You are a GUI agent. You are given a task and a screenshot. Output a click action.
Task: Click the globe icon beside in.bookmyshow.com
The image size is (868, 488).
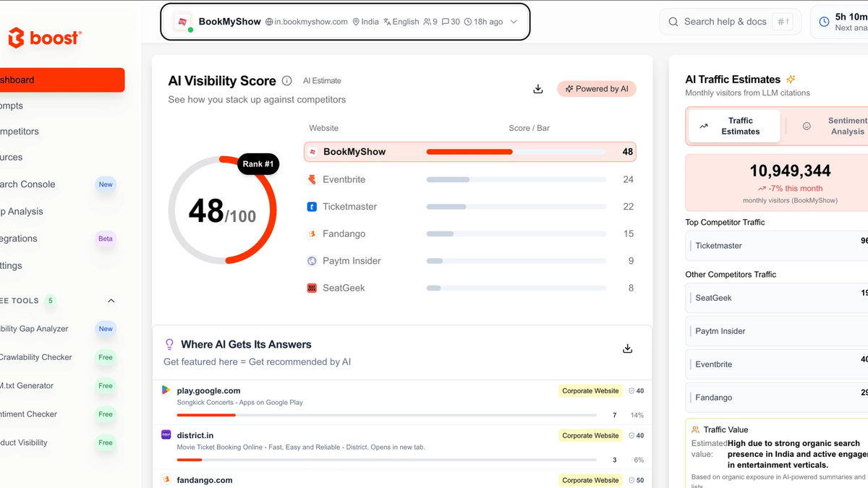point(269,22)
